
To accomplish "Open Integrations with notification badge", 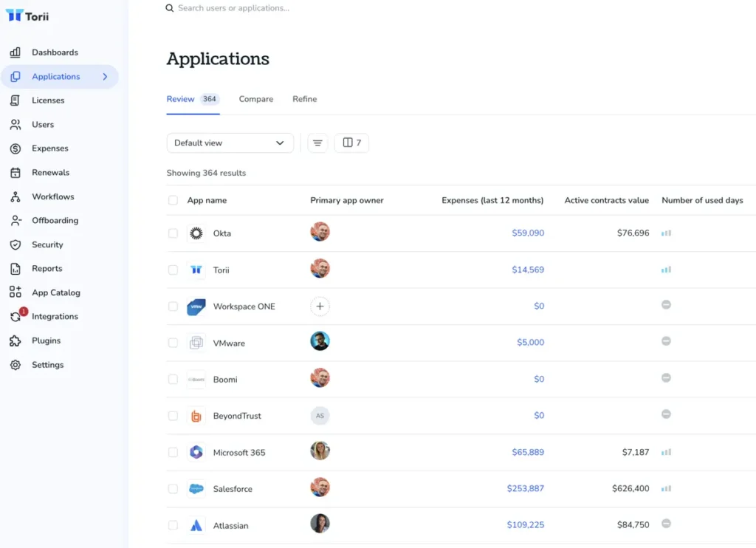I will coord(55,316).
